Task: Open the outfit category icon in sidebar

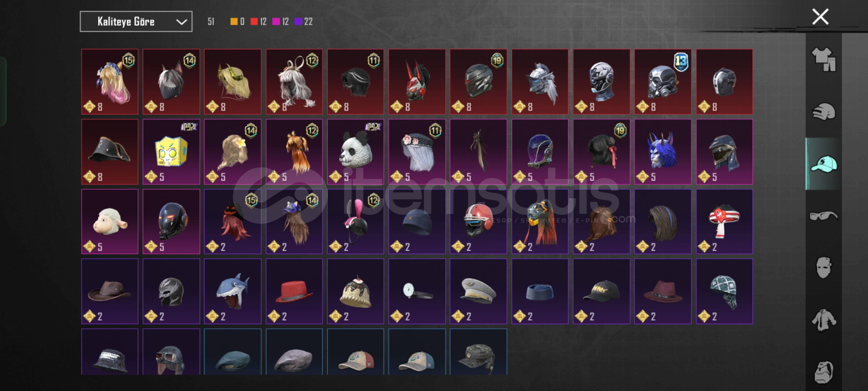Action: [824, 59]
